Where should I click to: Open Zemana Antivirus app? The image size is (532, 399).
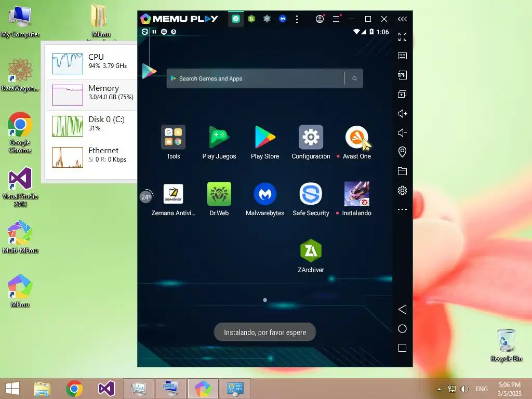[x=173, y=194]
